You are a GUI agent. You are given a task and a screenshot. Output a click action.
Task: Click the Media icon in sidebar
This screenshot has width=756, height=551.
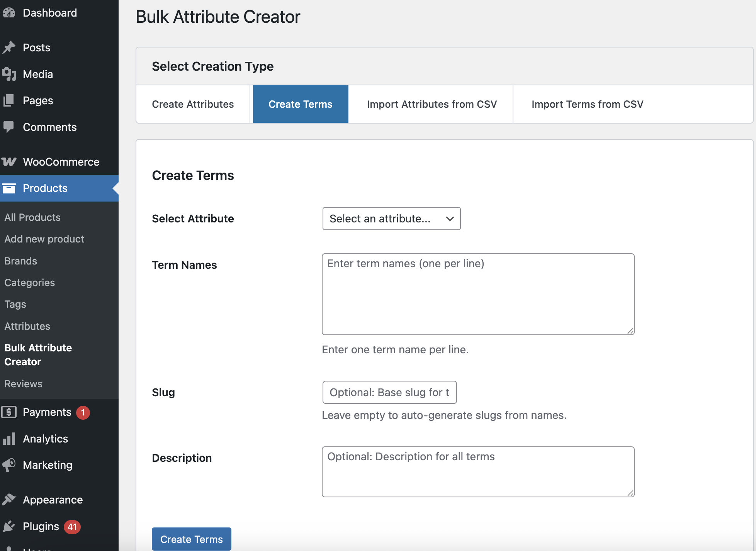tap(9, 74)
